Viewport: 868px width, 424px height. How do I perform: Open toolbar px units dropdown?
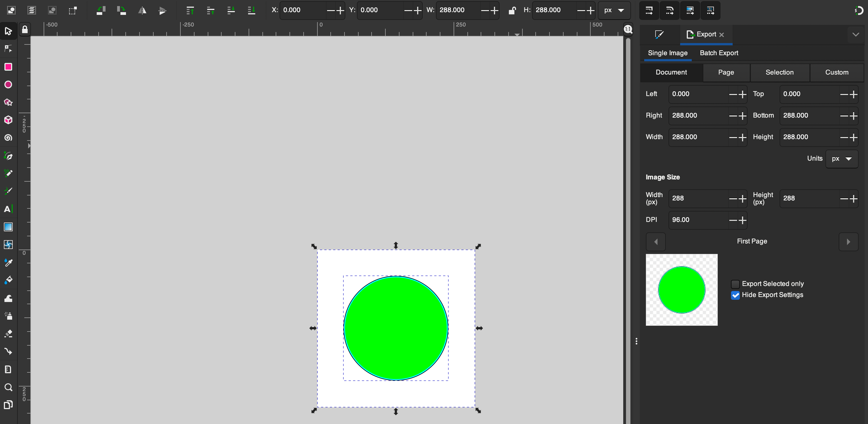point(614,10)
